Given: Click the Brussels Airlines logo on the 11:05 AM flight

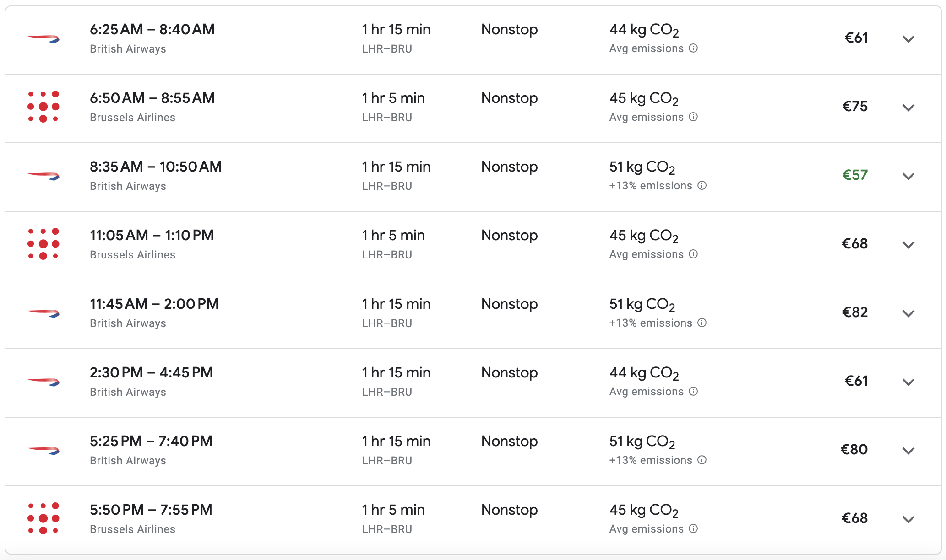Looking at the screenshot, I should click(43, 244).
